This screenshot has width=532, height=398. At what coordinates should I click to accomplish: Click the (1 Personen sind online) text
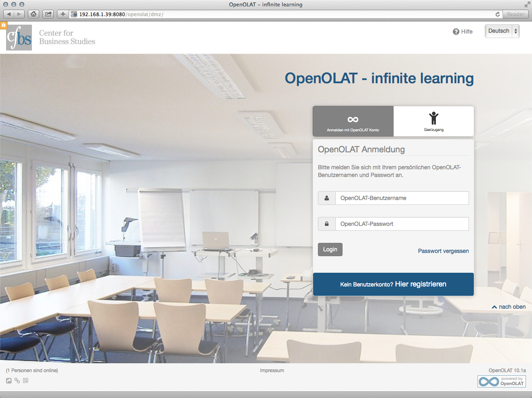[32, 371]
